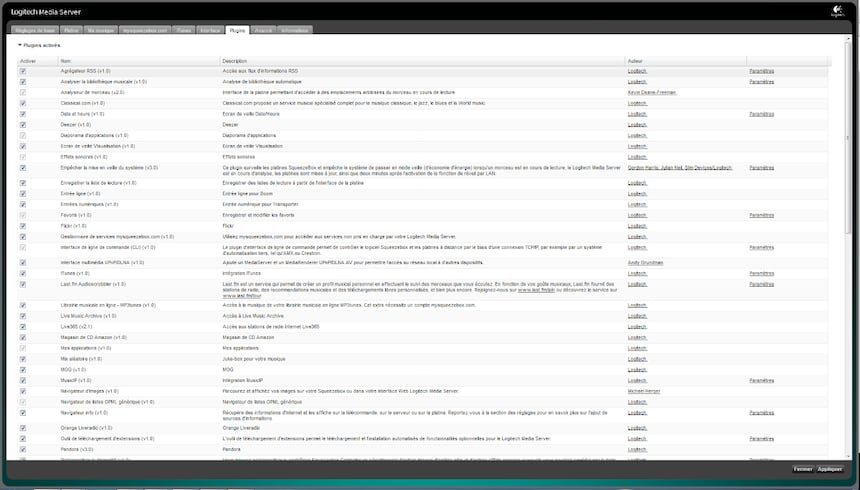The width and height of the screenshot is (860, 490).
Task: Disable Empêcher la mise en veille plugin
Action: tap(23, 168)
